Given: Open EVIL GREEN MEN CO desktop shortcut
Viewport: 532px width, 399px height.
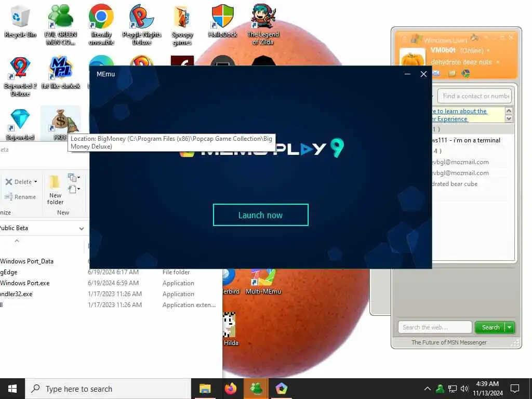Looking at the screenshot, I should [x=60, y=24].
